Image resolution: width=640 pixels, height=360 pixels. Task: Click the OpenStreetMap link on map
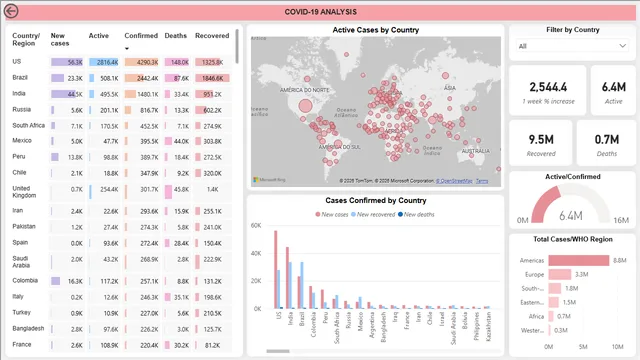click(454, 181)
